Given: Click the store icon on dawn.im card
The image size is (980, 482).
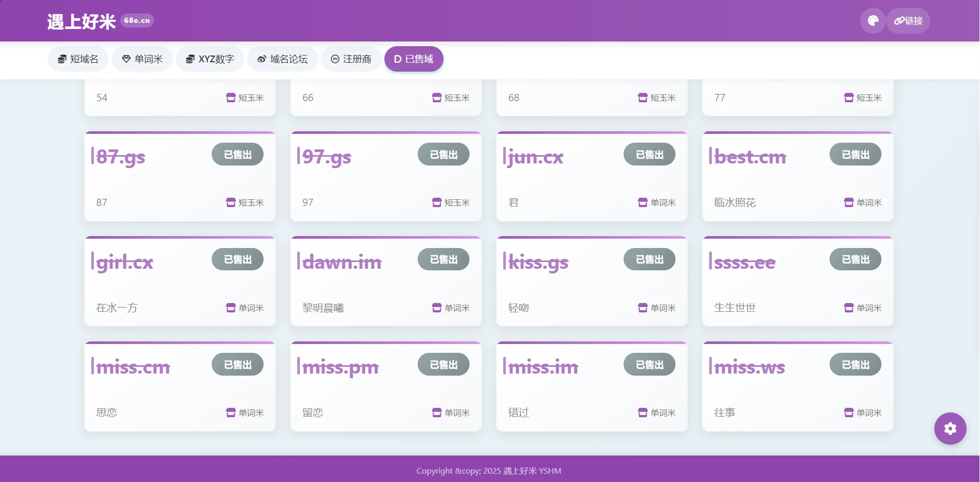Looking at the screenshot, I should coord(437,308).
